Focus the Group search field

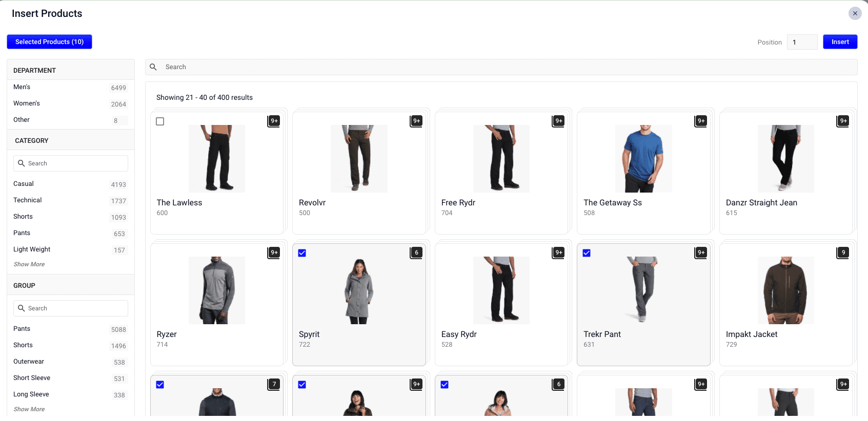pyautogui.click(x=71, y=308)
